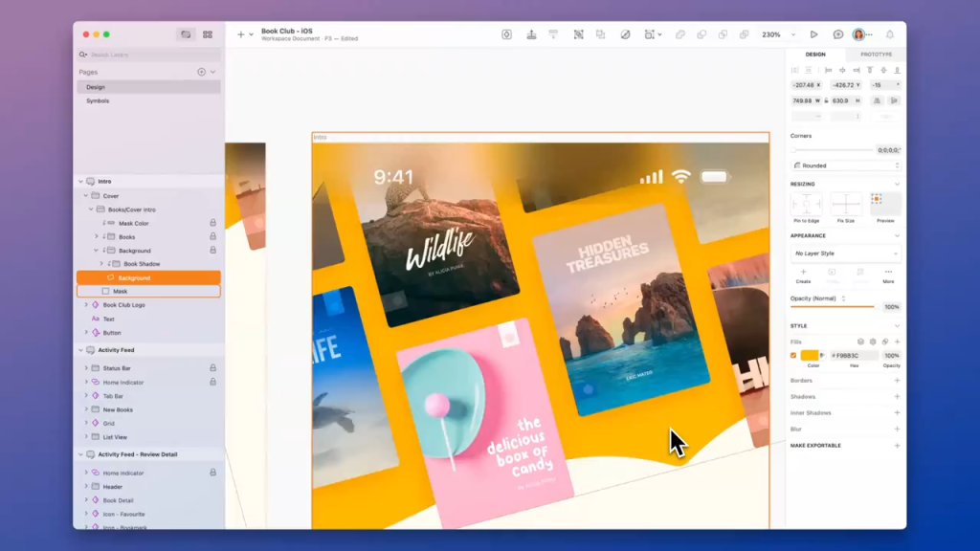Viewport: 980px width, 551px height.
Task: Click the Difference boolean operation icon
Action: tap(744, 34)
